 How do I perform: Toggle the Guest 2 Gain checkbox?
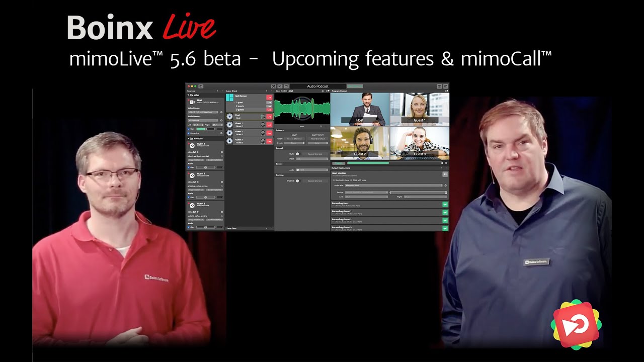(188, 197)
